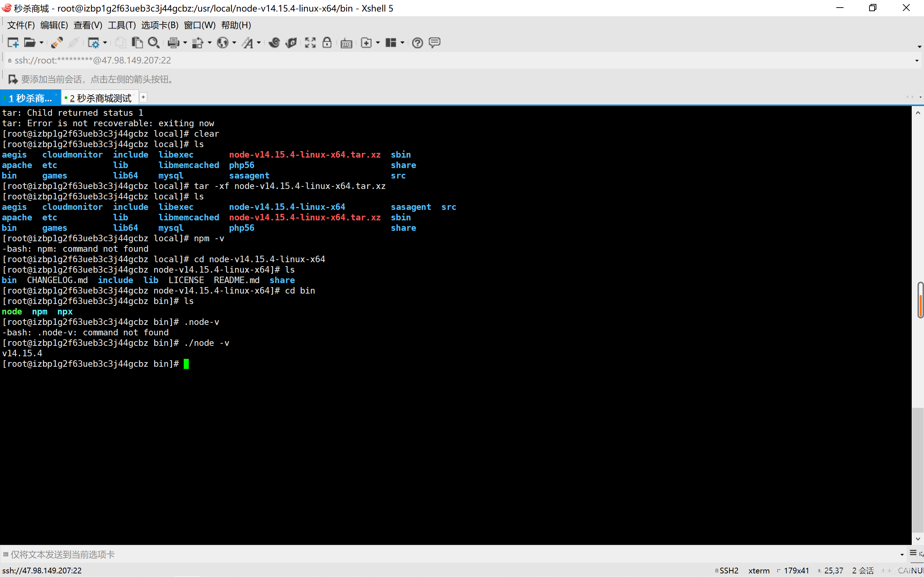Click the lock screen padlock icon
Screen dimensions: 924x577
327,43
